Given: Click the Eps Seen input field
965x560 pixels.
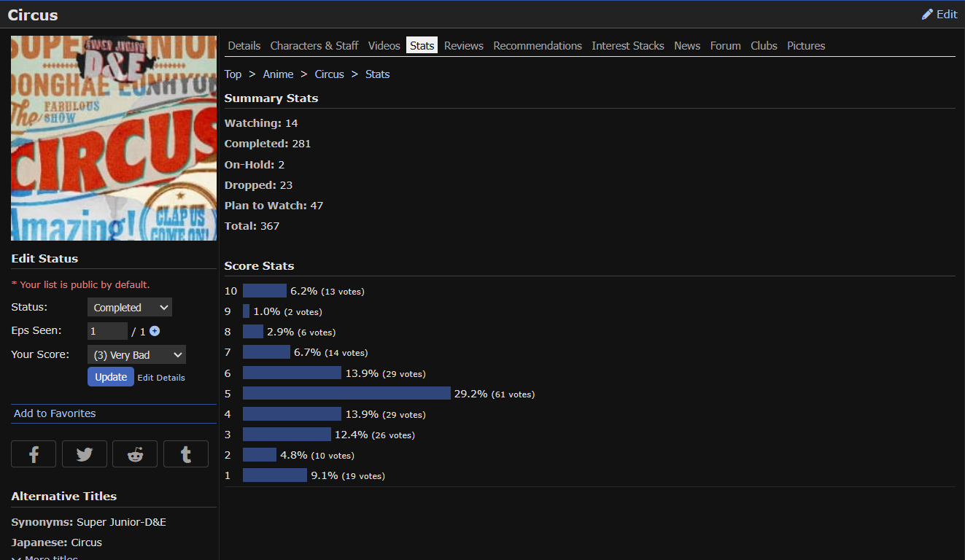Looking at the screenshot, I should point(107,331).
